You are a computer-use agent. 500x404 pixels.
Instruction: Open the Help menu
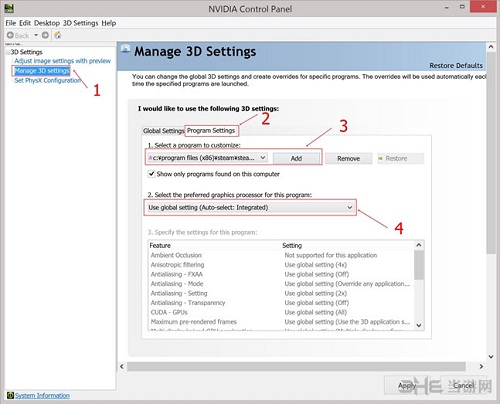109,23
